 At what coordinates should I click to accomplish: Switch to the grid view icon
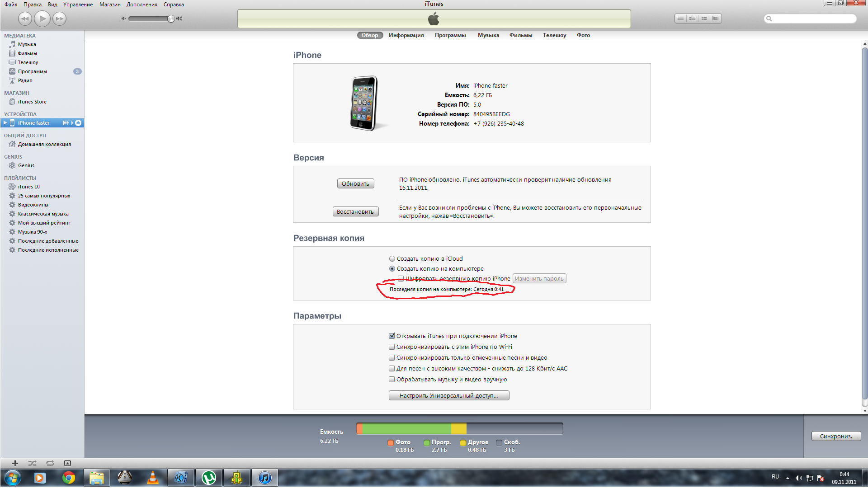click(x=704, y=19)
